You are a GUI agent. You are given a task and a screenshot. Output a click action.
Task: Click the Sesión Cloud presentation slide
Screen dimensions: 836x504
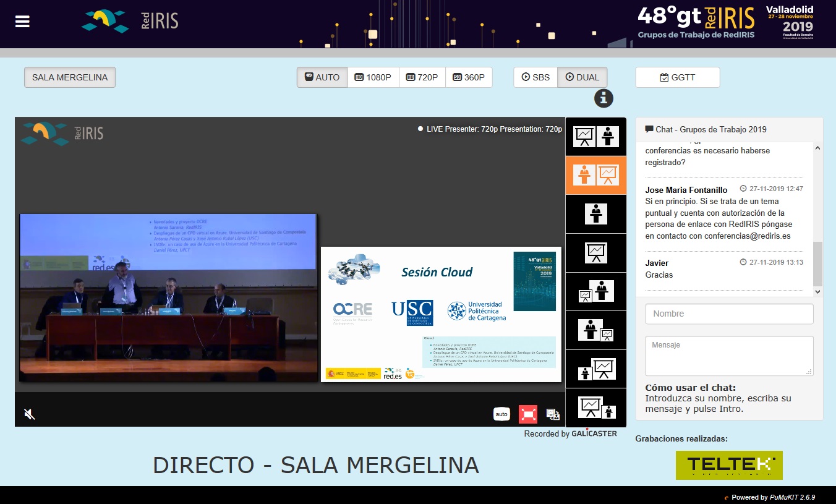tap(441, 314)
